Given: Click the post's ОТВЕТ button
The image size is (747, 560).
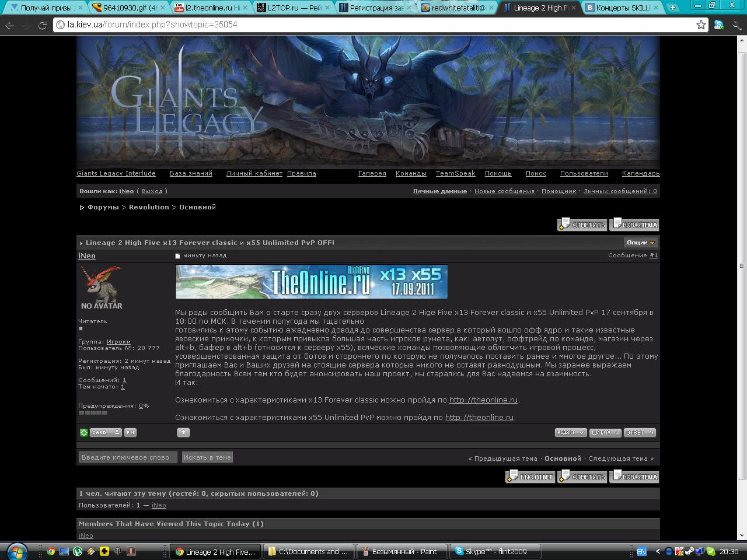Looking at the screenshot, I should 640,432.
